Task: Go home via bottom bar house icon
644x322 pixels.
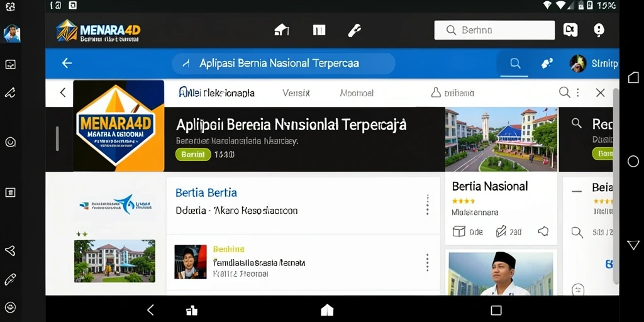Action: [x=327, y=309]
